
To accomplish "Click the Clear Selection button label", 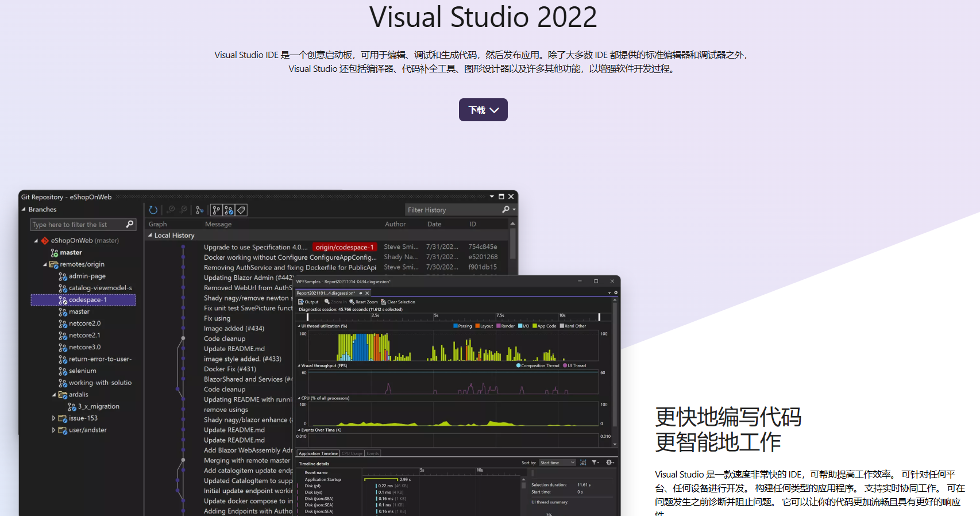I will tap(401, 302).
